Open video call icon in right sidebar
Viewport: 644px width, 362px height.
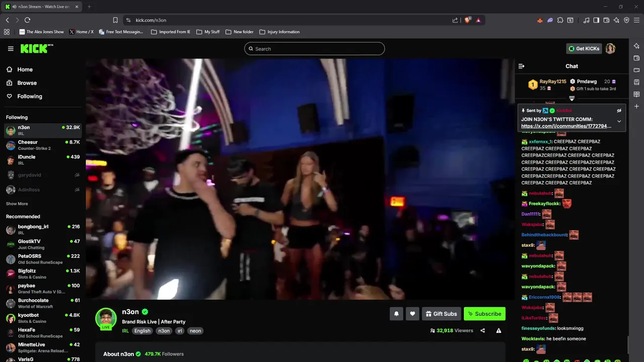click(636, 70)
